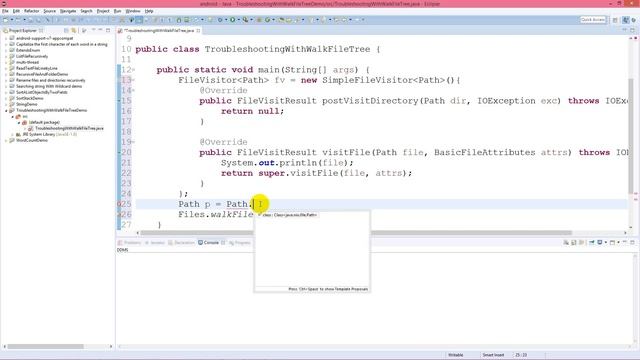The width and height of the screenshot is (640, 360).
Task: Open the Help menu
Action: [149, 11]
